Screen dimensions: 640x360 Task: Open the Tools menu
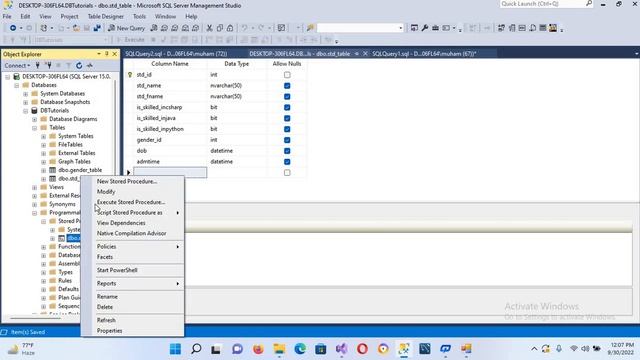click(x=139, y=17)
